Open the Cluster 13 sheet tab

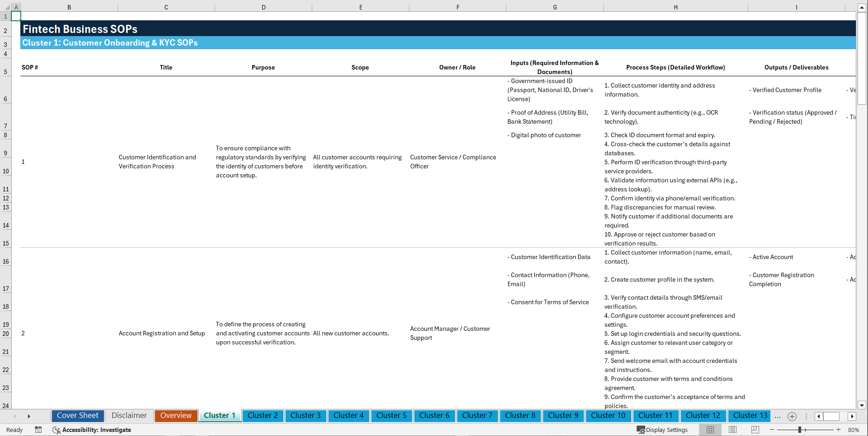(749, 416)
